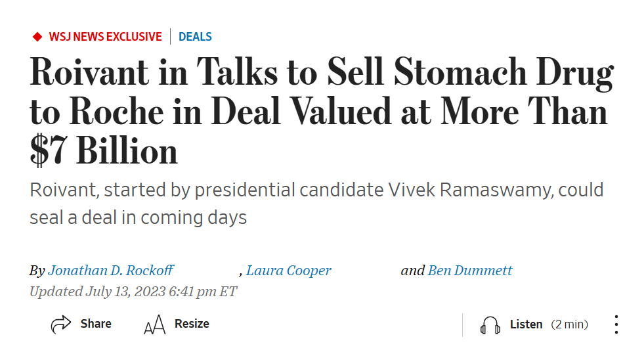Open author Laura Cooper's page

[x=288, y=270]
